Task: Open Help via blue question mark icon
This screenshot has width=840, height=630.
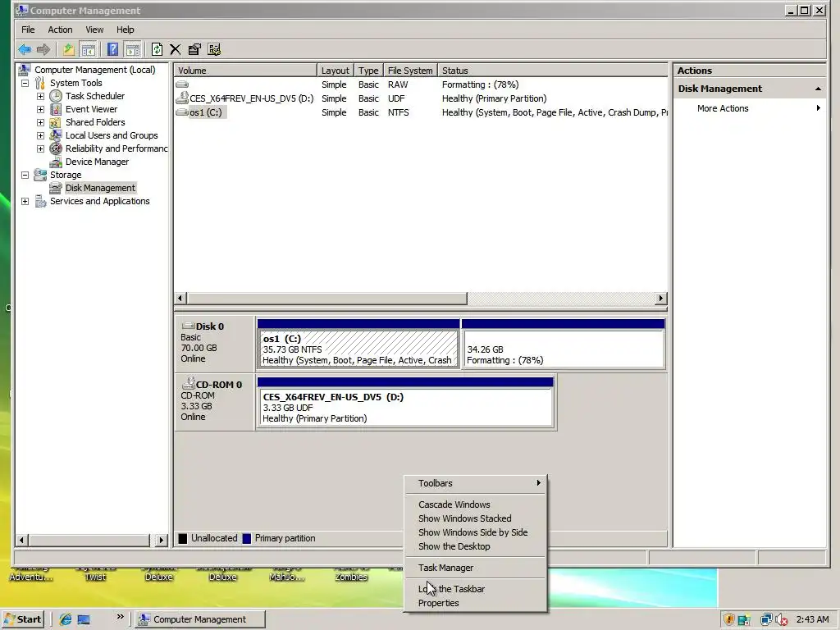Action: click(112, 50)
